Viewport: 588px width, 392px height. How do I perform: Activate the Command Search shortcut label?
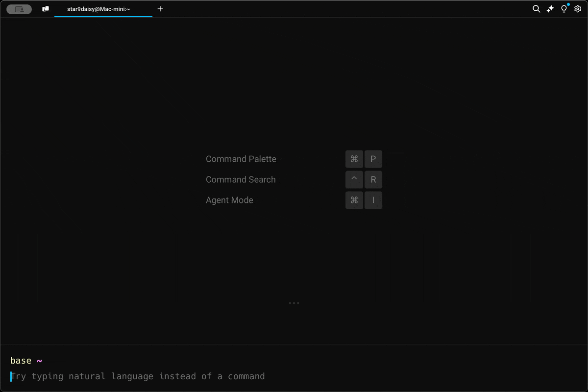241,179
